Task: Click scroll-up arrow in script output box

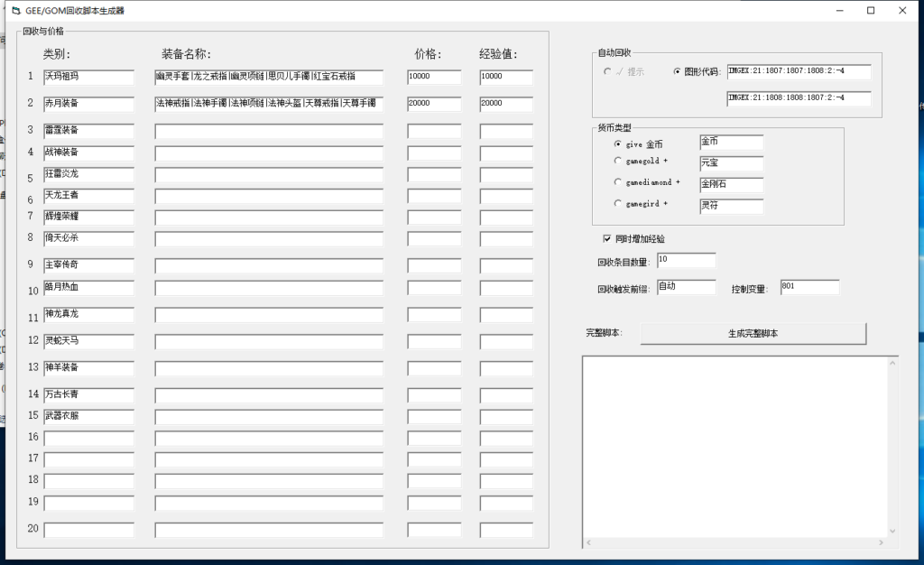Action: 893,363
